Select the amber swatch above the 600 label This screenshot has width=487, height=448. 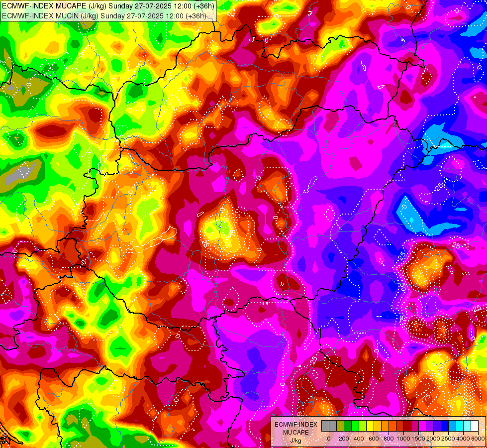[x=378, y=426]
